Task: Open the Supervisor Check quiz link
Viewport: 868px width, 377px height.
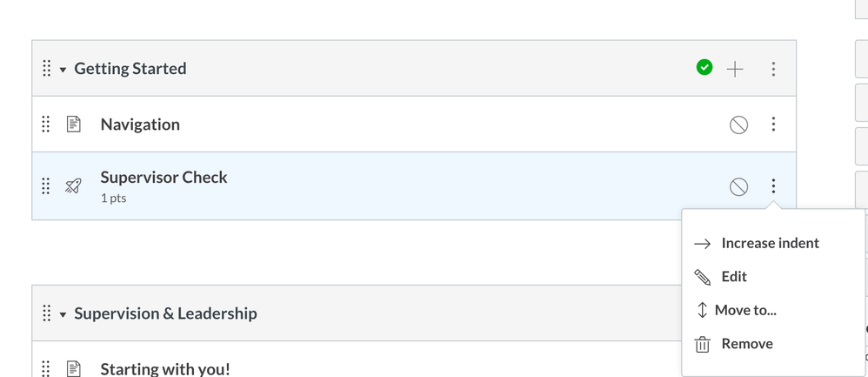Action: click(x=164, y=178)
